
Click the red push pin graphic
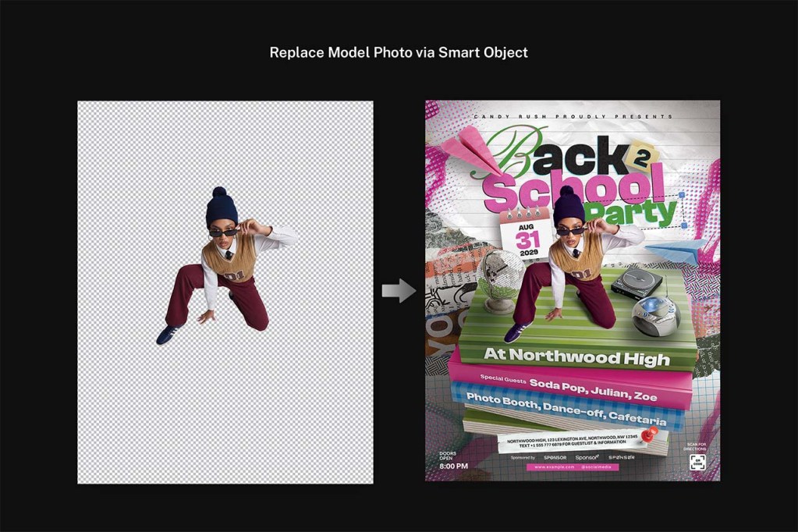[648, 435]
